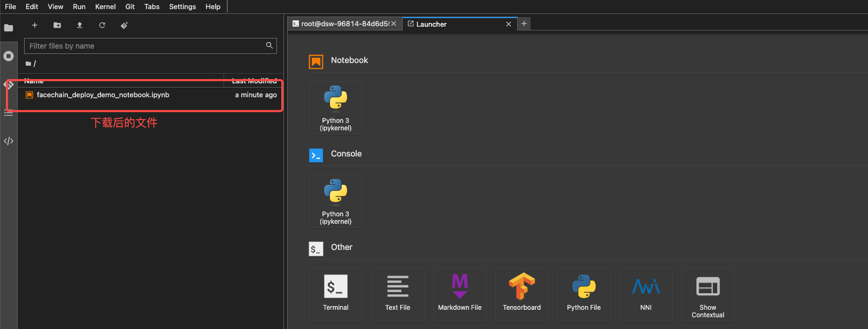Click Show Contextual Help tile

click(x=708, y=294)
